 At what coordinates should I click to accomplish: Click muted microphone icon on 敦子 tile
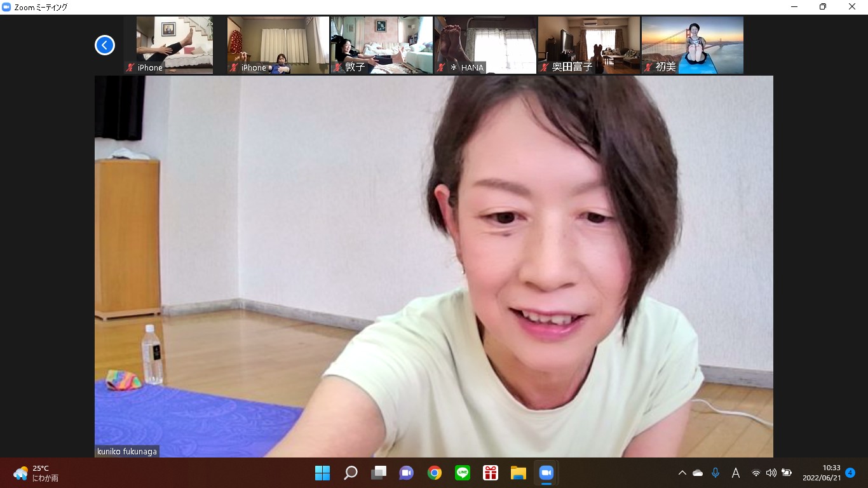pos(338,67)
